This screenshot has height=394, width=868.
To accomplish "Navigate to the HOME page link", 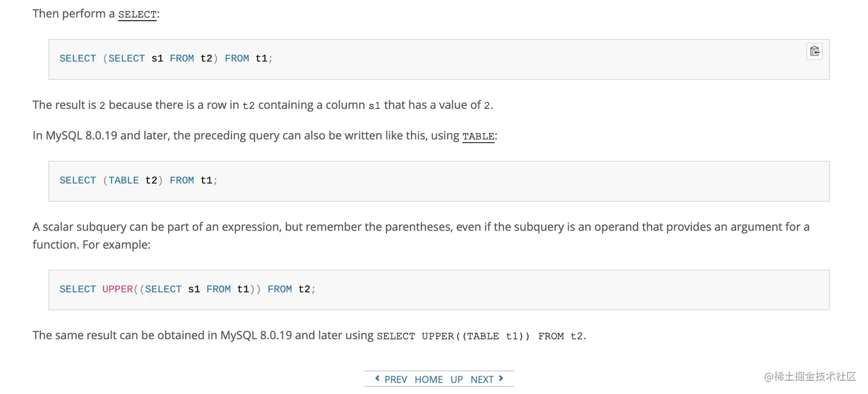I will [429, 379].
